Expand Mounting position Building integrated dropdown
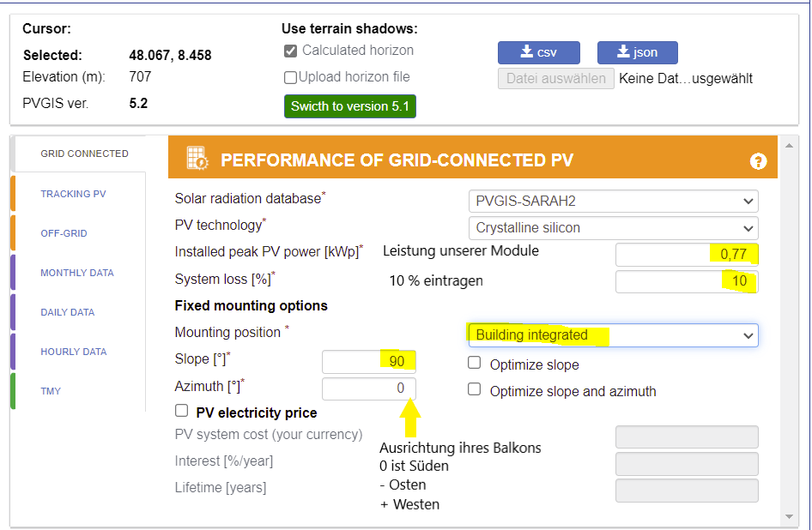 click(613, 335)
